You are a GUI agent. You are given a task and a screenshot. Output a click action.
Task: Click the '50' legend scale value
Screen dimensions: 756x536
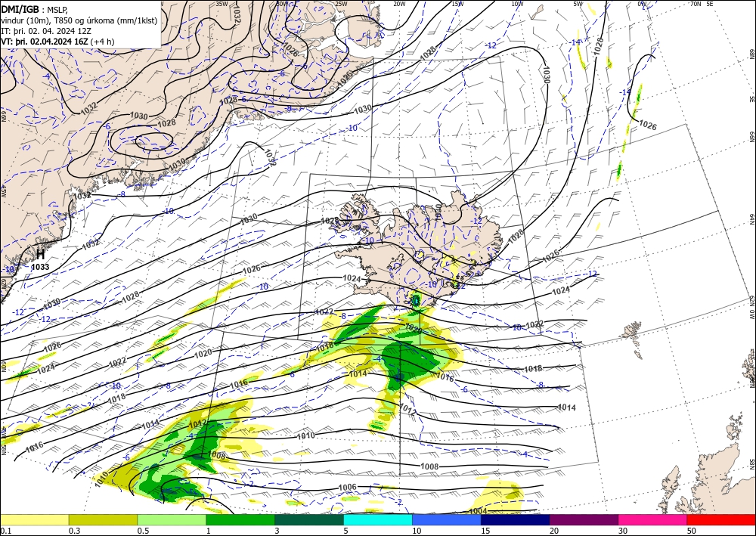tap(692, 531)
